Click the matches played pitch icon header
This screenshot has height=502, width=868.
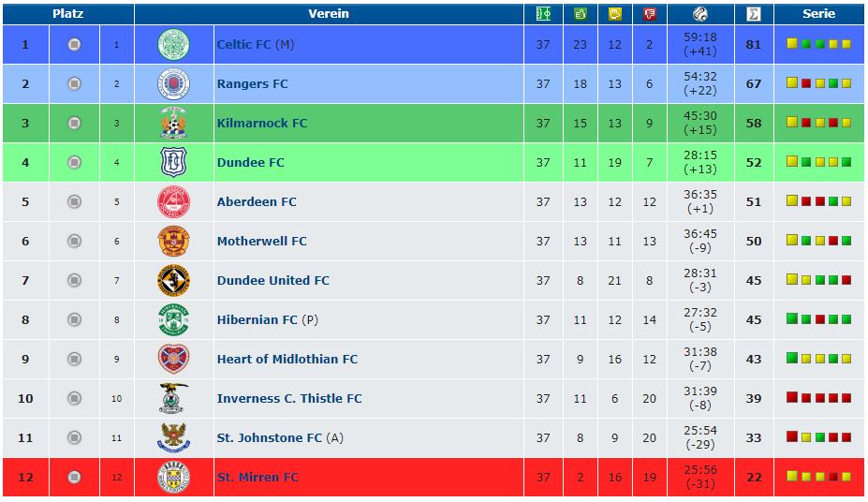coord(543,14)
